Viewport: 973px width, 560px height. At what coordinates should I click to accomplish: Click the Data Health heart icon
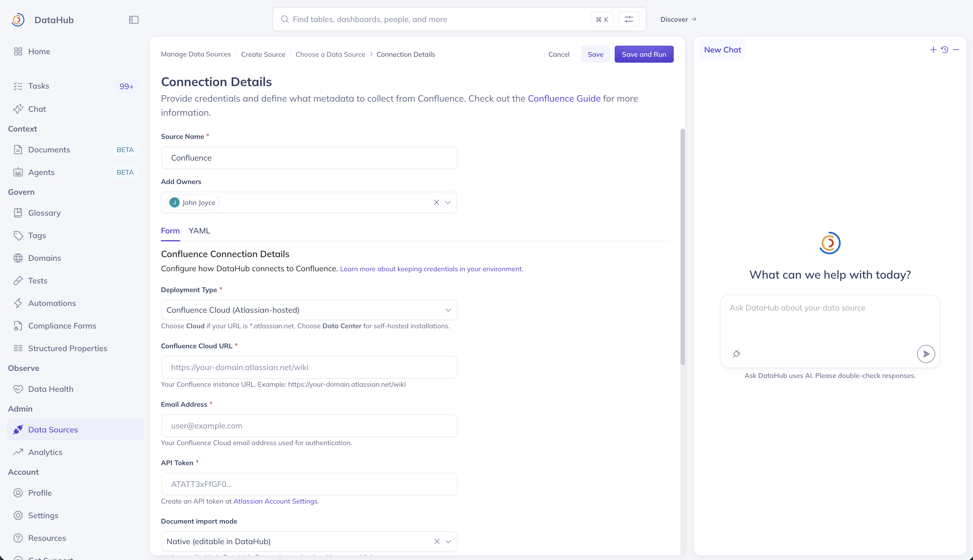[x=18, y=389]
